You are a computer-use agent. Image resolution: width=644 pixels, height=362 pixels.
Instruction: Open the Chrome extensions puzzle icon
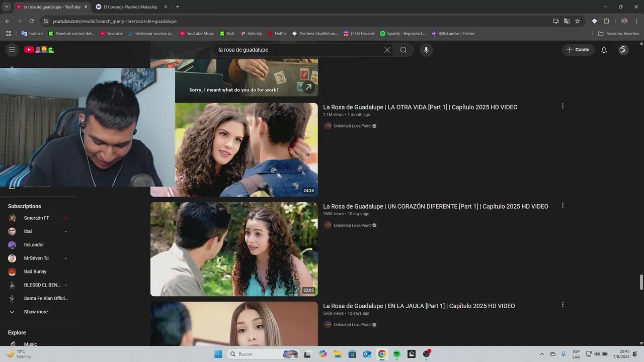point(606,21)
